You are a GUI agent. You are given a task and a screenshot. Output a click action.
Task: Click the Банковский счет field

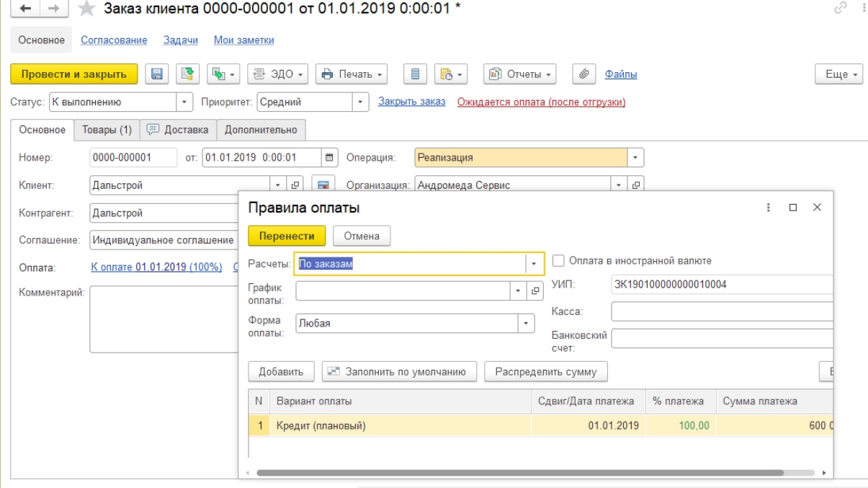(722, 339)
